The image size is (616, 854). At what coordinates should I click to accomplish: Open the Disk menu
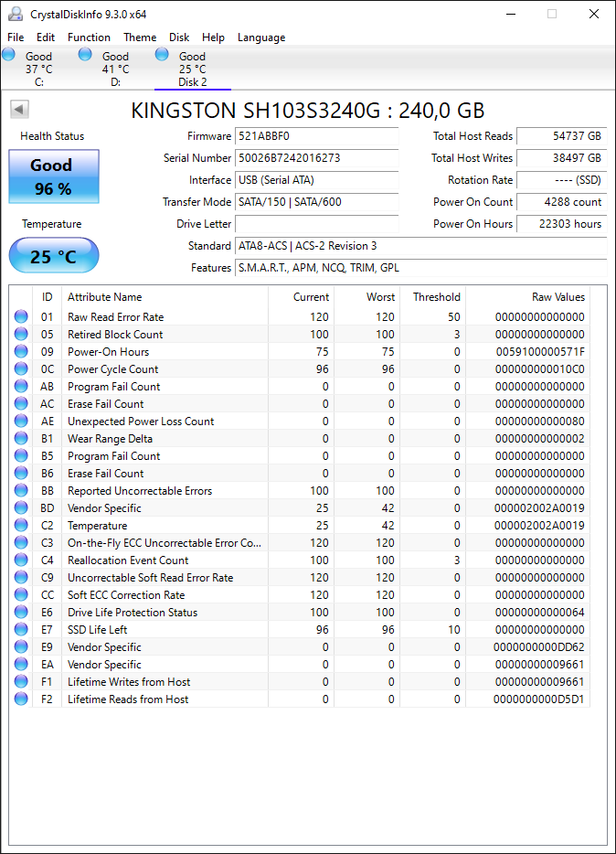coord(179,37)
